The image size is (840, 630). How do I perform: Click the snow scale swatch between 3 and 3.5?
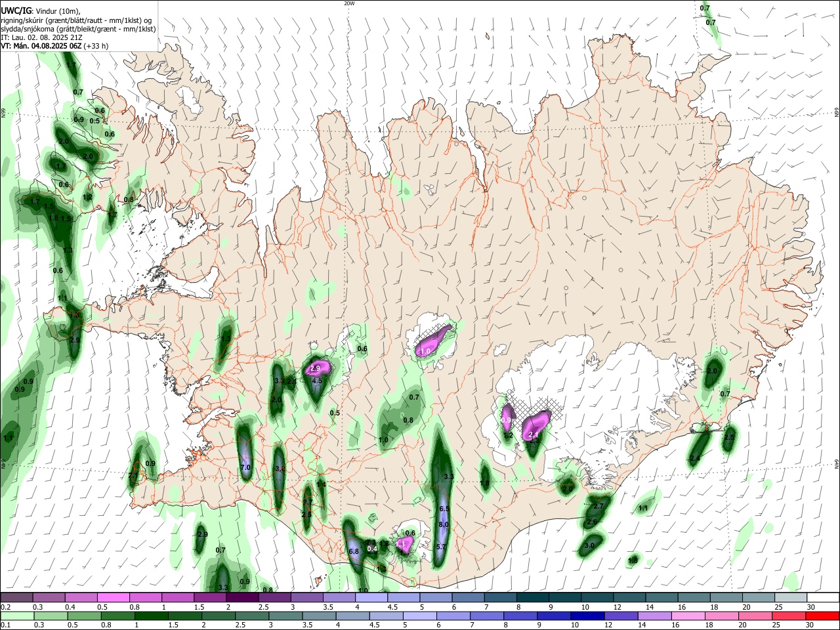pos(306,597)
